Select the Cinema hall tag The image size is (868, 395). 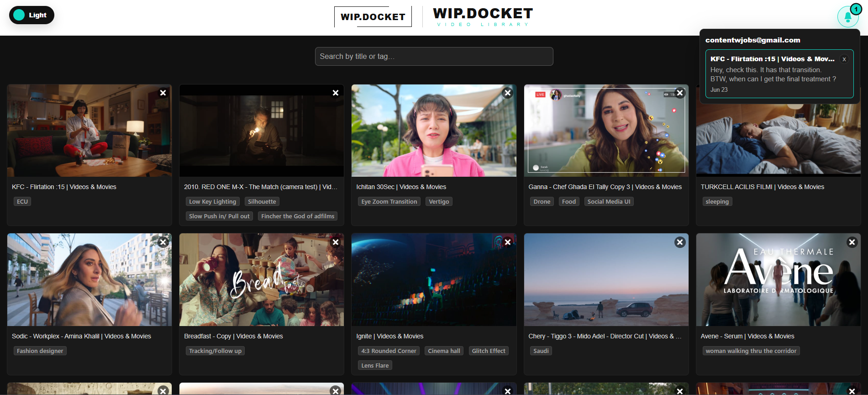444,351
